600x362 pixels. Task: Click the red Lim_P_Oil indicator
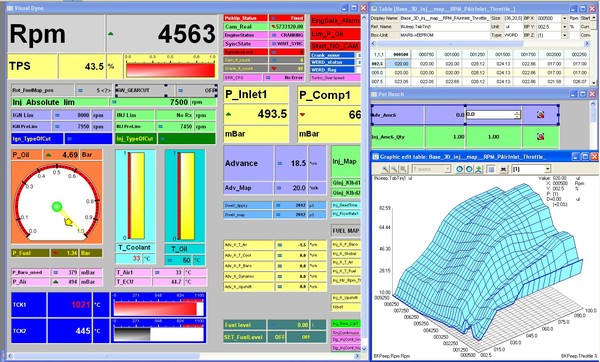pos(335,34)
